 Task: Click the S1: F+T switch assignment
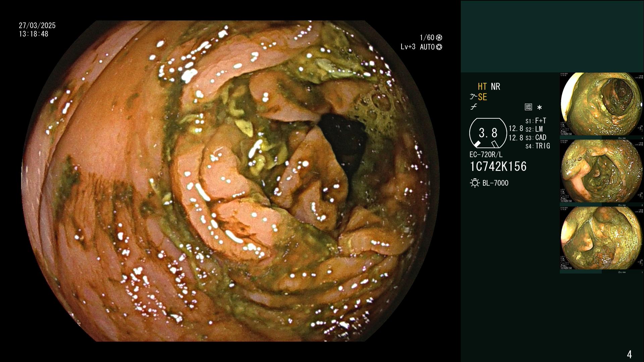click(536, 121)
